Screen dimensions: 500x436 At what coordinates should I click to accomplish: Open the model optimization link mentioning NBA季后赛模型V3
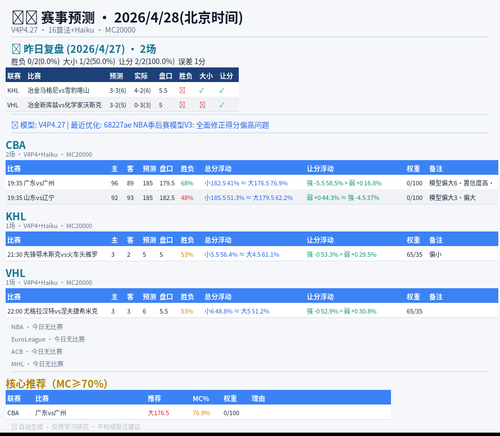[140, 125]
